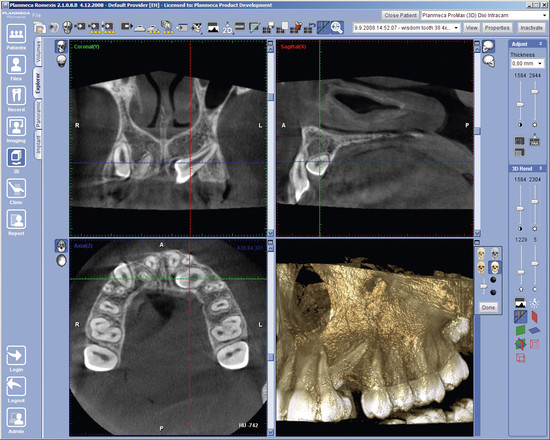
Task: Click the 3D rendered skull view
Action: 375,338
